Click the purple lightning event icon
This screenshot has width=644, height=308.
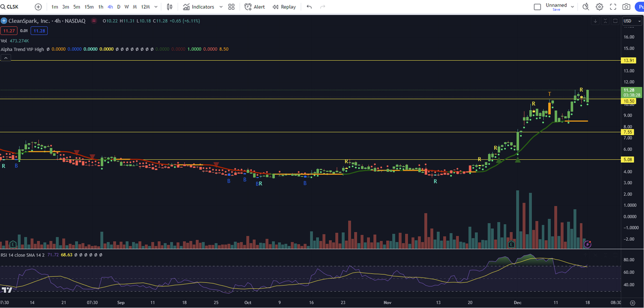[x=588, y=243]
